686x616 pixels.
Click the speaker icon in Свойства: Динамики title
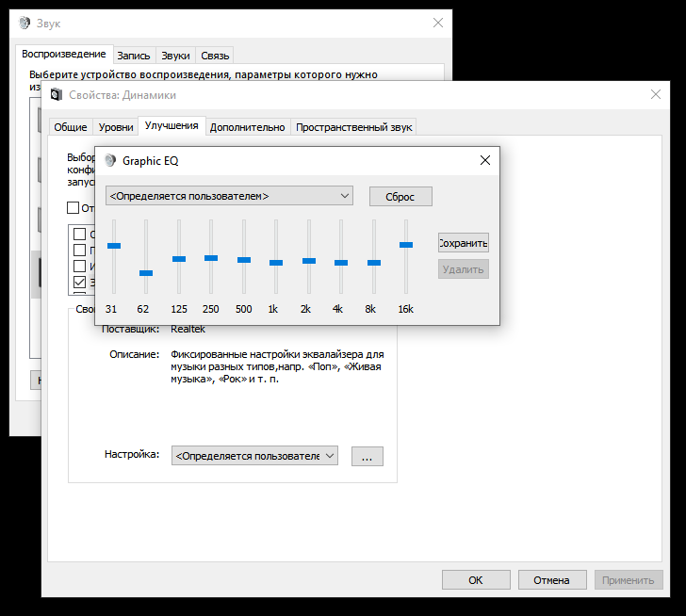pyautogui.click(x=57, y=94)
